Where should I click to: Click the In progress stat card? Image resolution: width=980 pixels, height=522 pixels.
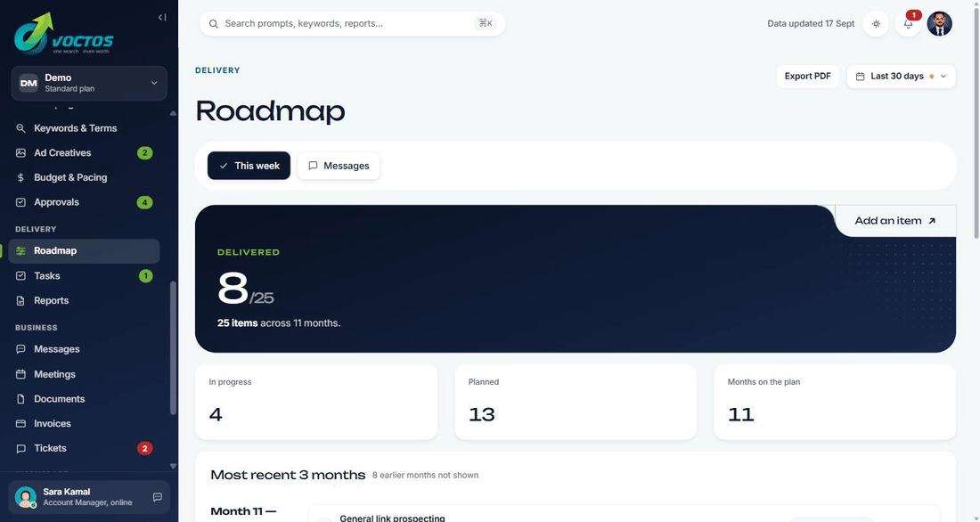[x=316, y=402]
